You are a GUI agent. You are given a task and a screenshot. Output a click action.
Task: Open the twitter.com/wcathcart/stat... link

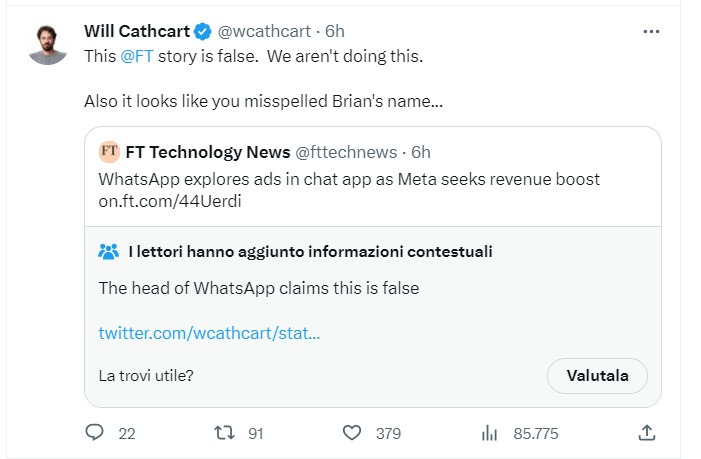point(209,333)
